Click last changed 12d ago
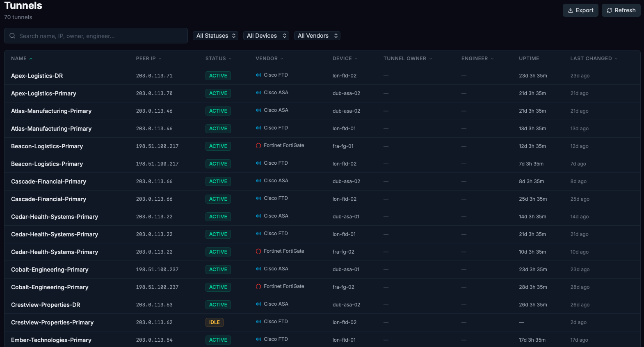The image size is (644, 347). 579,146
